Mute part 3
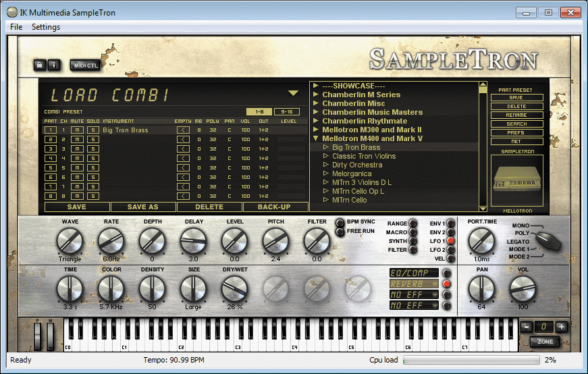 tap(77, 149)
